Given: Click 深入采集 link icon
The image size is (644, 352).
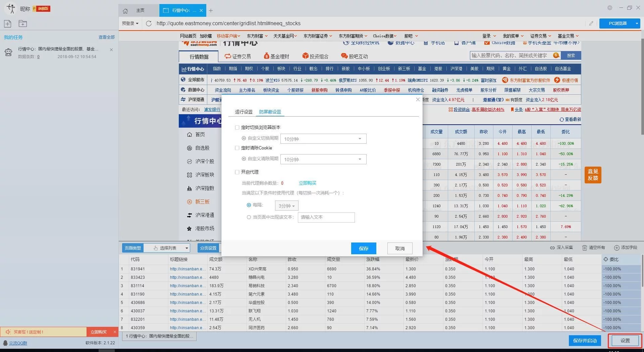Looking at the screenshot, I should 552,248.
